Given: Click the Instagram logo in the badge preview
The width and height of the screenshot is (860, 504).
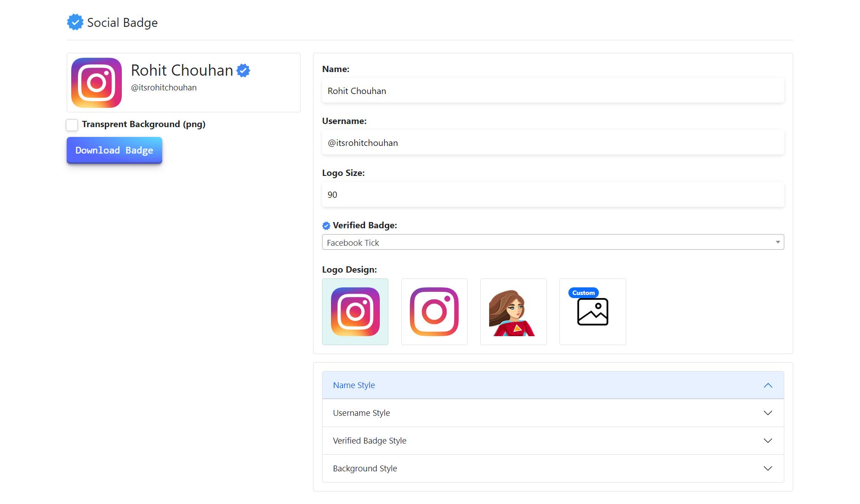Looking at the screenshot, I should point(96,83).
